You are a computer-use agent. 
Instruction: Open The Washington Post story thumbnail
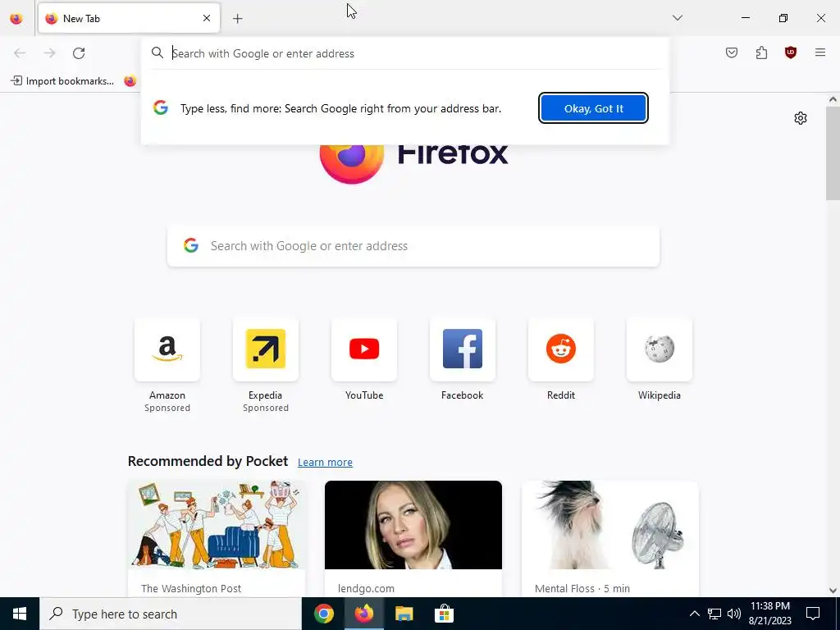click(217, 525)
